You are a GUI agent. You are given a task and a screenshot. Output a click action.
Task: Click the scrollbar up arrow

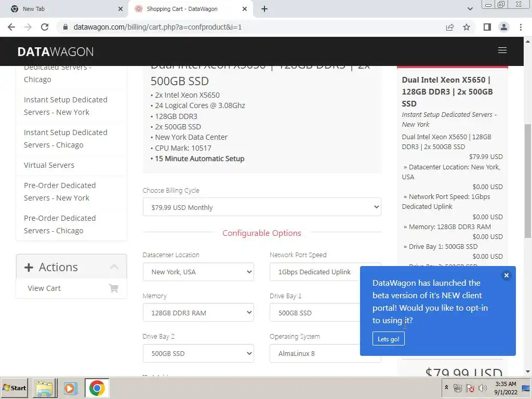point(528,41)
